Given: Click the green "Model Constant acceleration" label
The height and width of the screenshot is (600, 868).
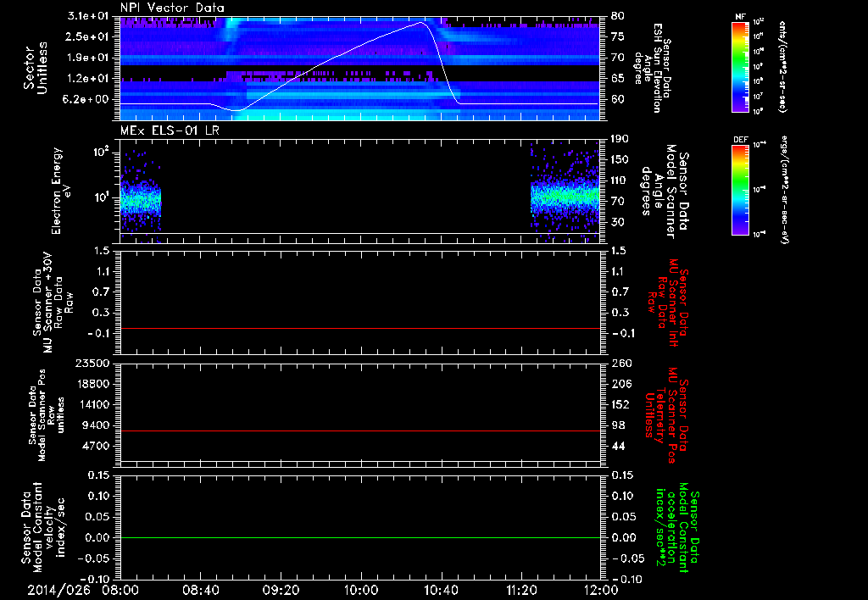Looking at the screenshot, I should click(677, 529).
